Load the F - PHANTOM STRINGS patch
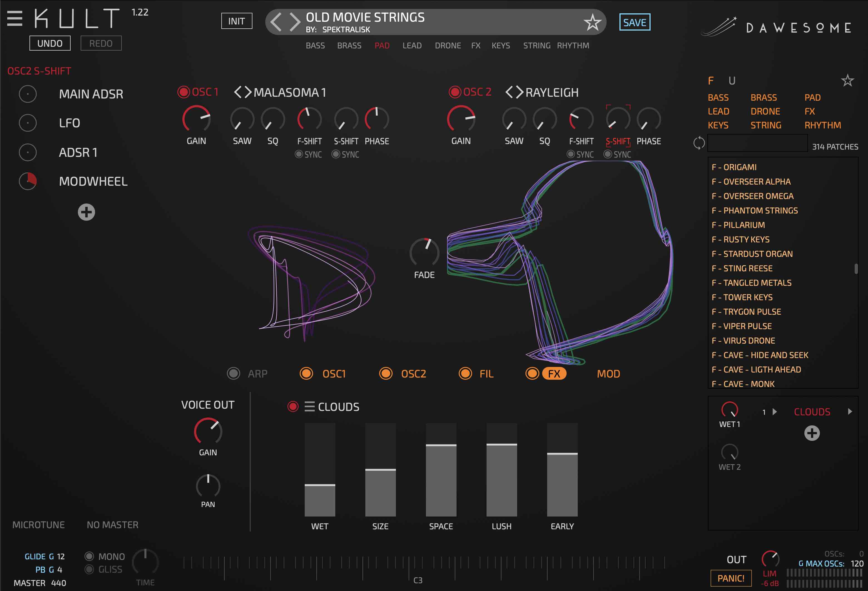Screen dimensions: 868x591 [755, 210]
